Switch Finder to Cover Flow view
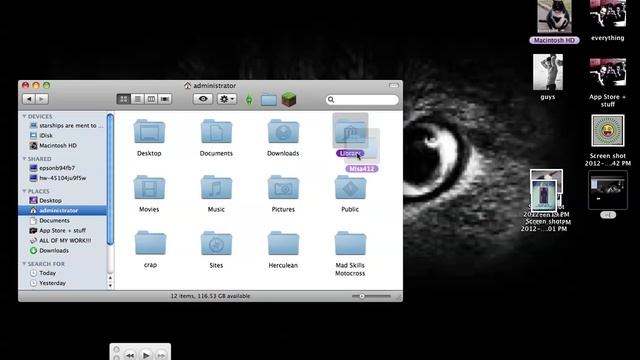The image size is (640, 360). pyautogui.click(x=165, y=99)
